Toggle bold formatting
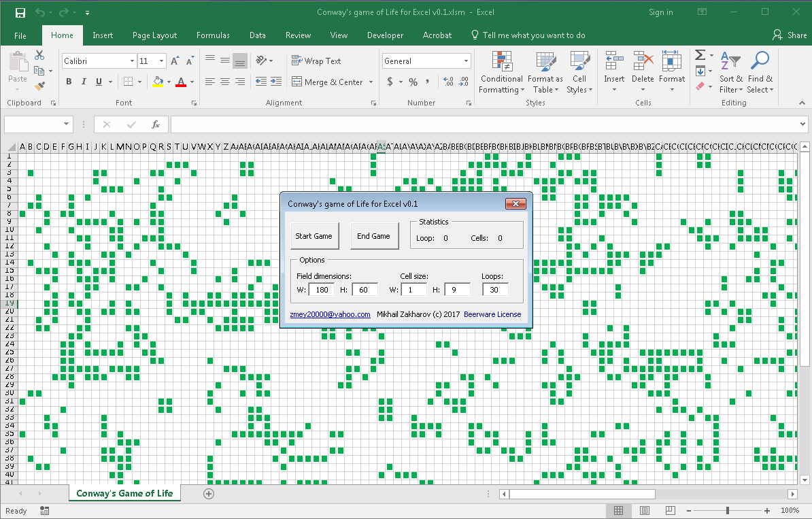The height and width of the screenshot is (519, 812). [x=69, y=82]
